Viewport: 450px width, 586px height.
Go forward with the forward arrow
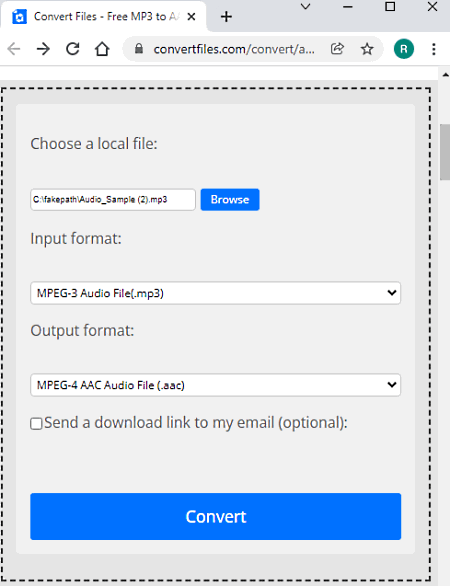coord(43,49)
